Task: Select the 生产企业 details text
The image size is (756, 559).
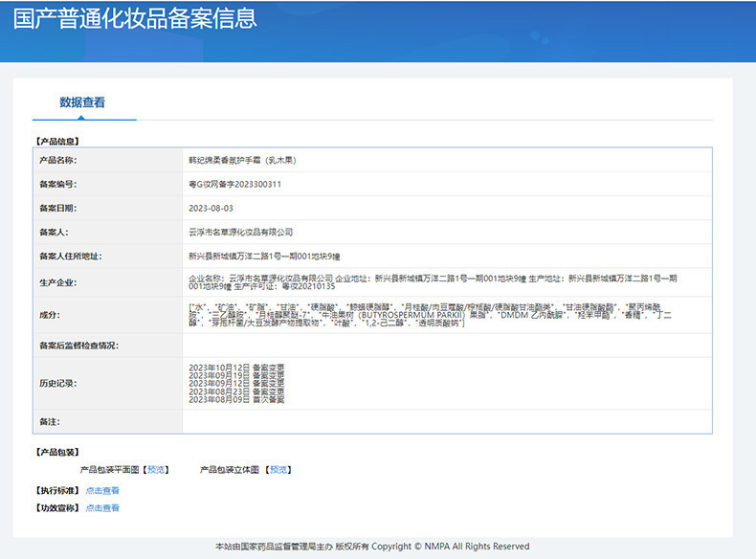Action: click(433, 282)
